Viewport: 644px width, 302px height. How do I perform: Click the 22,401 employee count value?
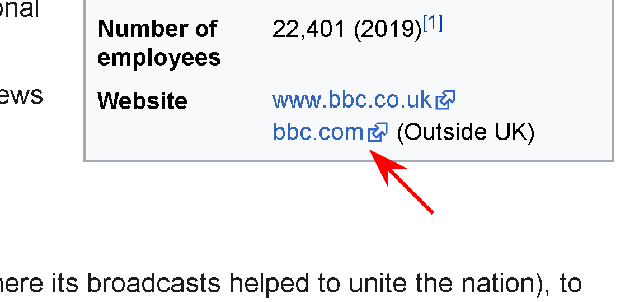click(x=309, y=29)
